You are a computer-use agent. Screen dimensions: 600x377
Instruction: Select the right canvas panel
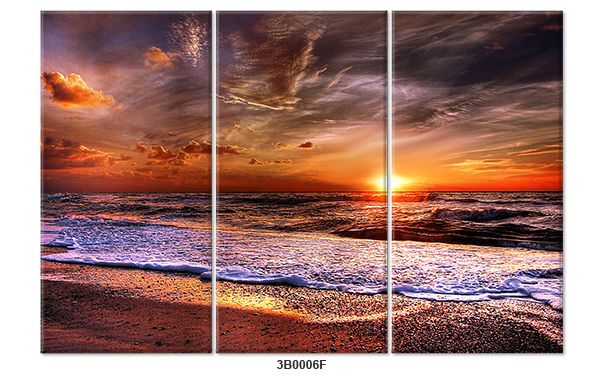[x=477, y=182]
